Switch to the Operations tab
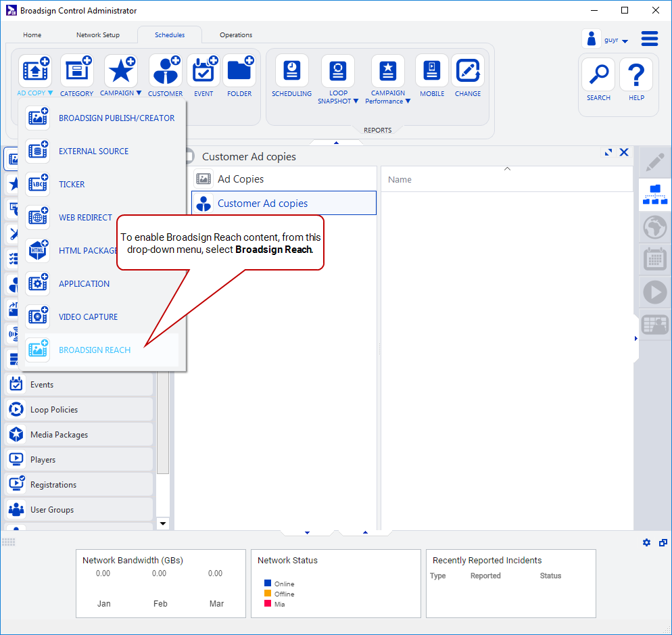The width and height of the screenshot is (672, 635). [x=236, y=34]
